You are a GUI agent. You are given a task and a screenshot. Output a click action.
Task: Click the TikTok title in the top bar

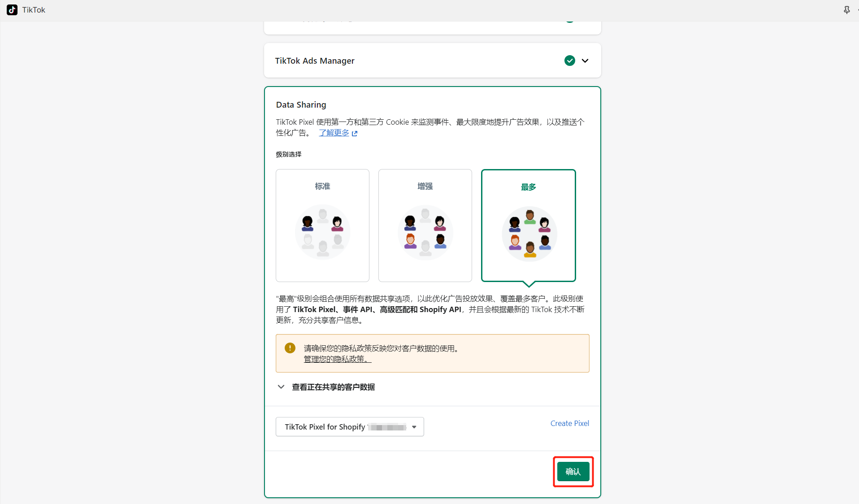tap(34, 10)
